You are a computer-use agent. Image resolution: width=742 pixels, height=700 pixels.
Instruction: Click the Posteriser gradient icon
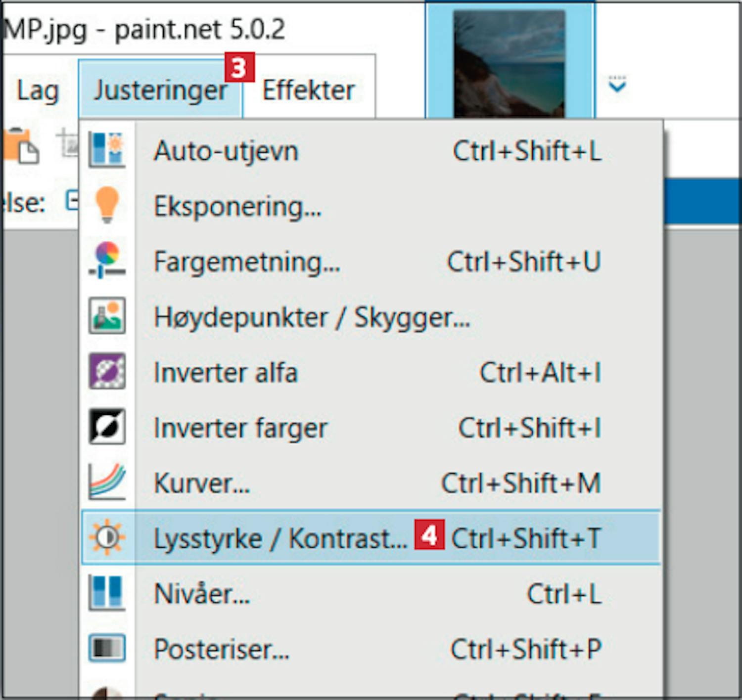click(x=107, y=648)
